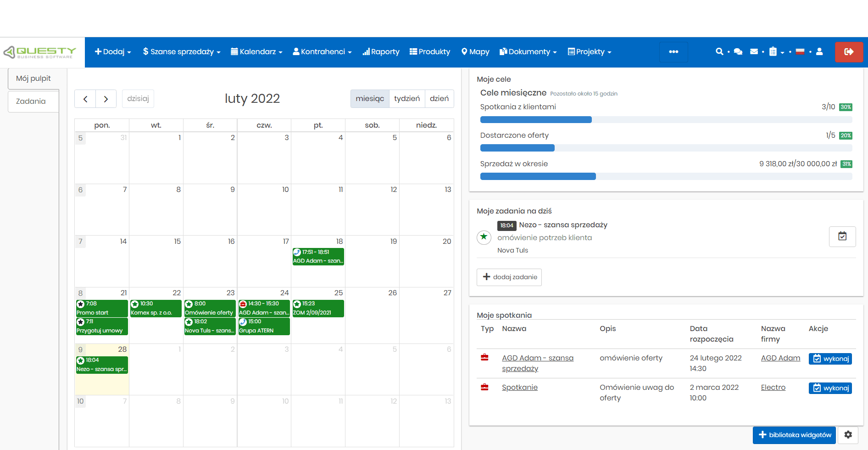Open the 14:30 - 15:30 AGD Adam event
868x450 pixels.
click(264, 308)
